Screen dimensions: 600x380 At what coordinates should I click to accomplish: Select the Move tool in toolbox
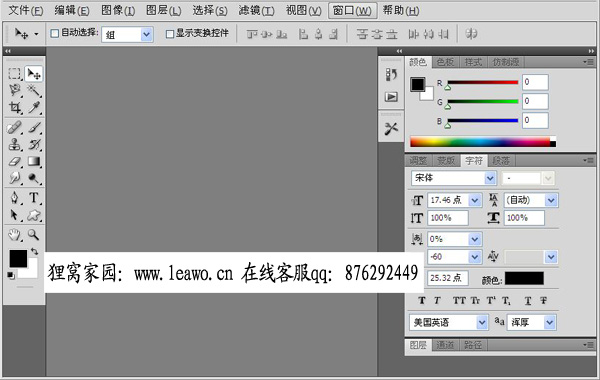[34, 73]
